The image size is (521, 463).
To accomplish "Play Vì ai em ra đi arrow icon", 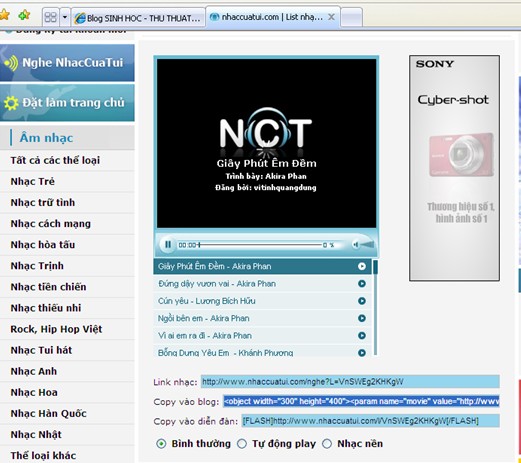I will (362, 336).
